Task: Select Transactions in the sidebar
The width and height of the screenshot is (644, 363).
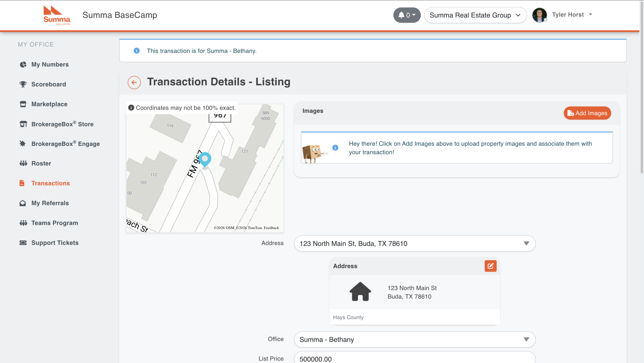Action: point(51,183)
